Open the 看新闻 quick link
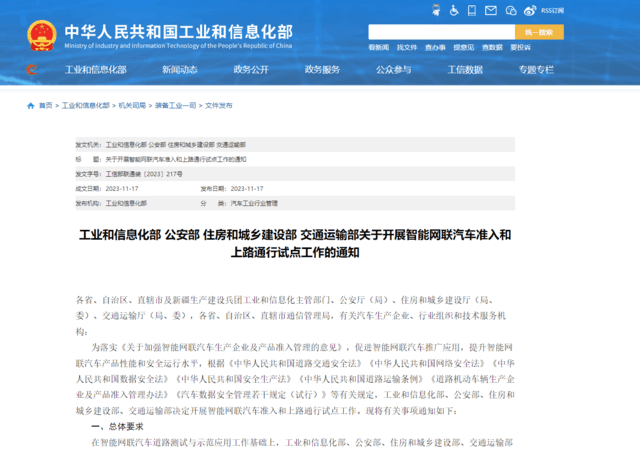The width and height of the screenshot is (640, 451). pos(378,47)
